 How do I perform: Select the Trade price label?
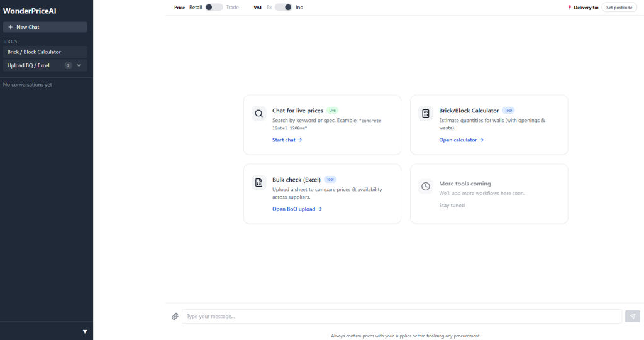tap(232, 8)
